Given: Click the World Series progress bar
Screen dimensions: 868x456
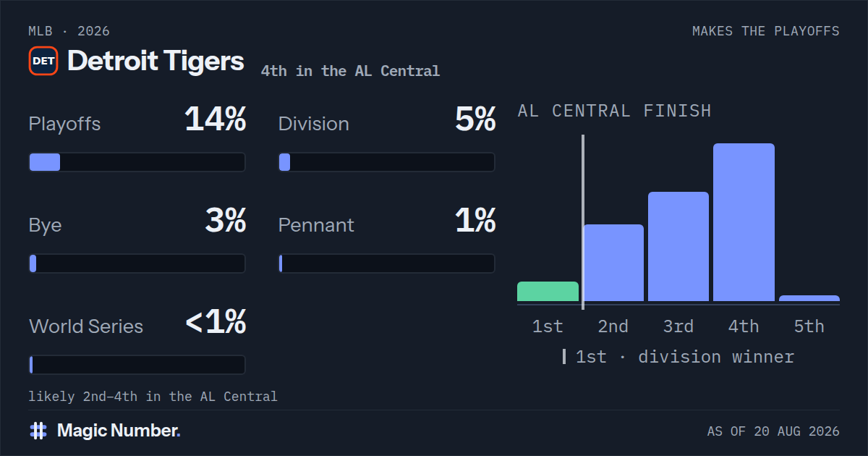Looking at the screenshot, I should [137, 365].
